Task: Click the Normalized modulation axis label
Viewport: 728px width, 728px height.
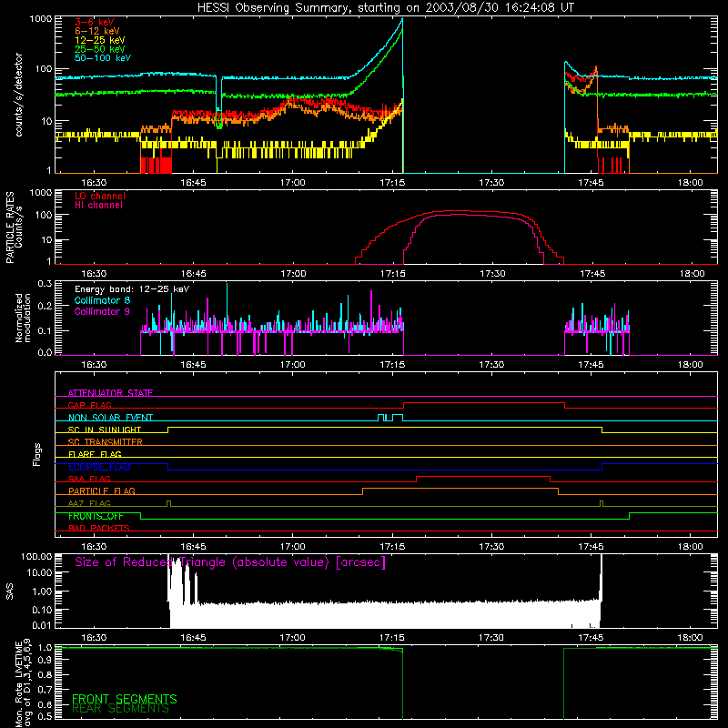Action: click(x=22, y=318)
